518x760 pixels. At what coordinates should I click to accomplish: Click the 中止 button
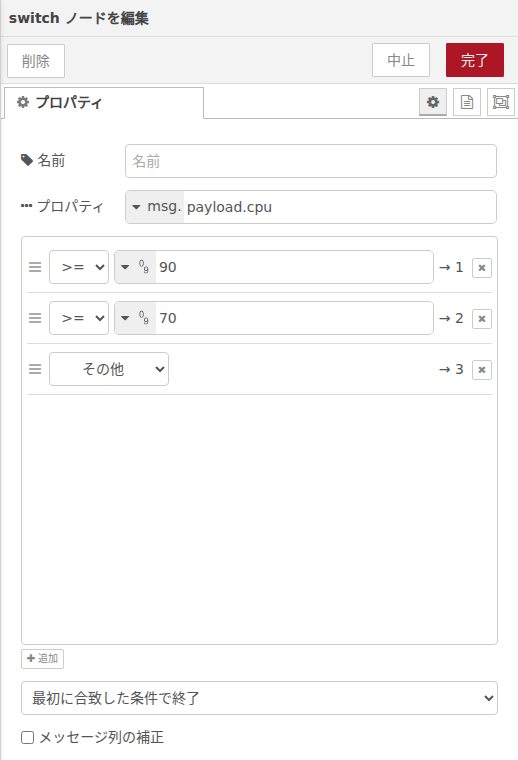coord(401,60)
